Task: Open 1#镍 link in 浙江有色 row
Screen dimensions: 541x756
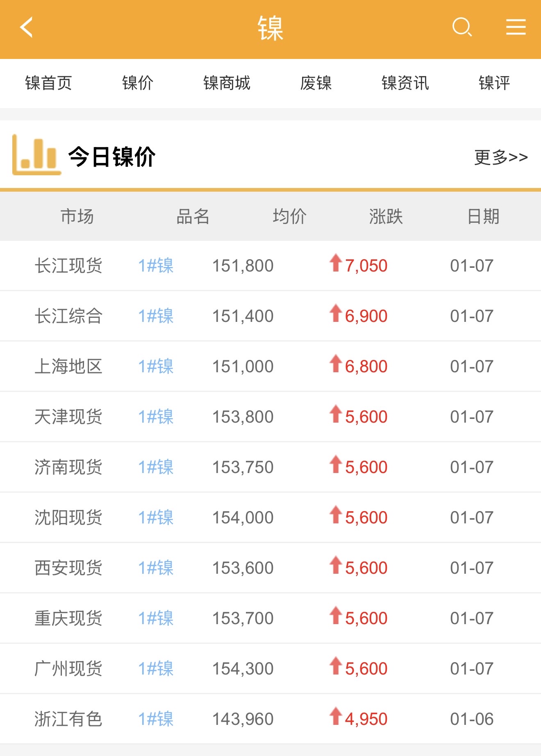Action: 156,719
